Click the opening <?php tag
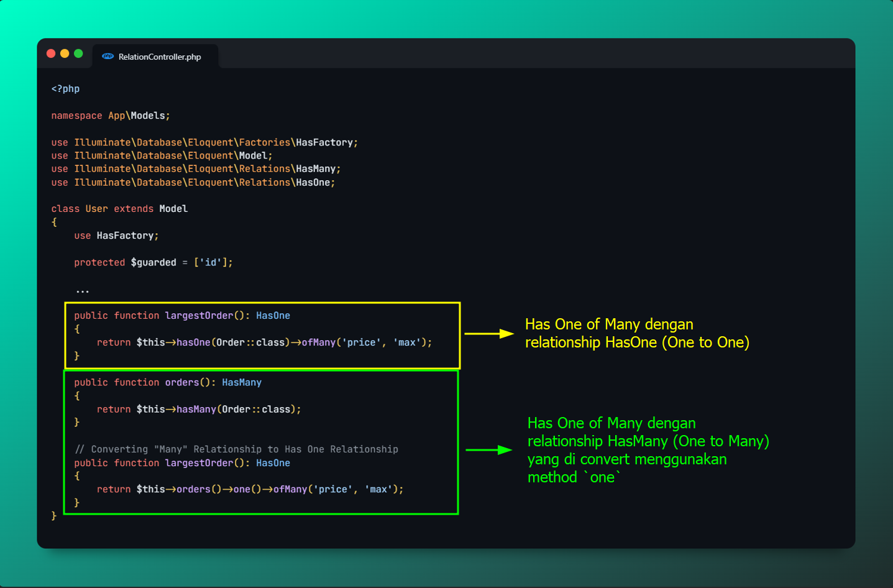The image size is (893, 588). point(65,89)
